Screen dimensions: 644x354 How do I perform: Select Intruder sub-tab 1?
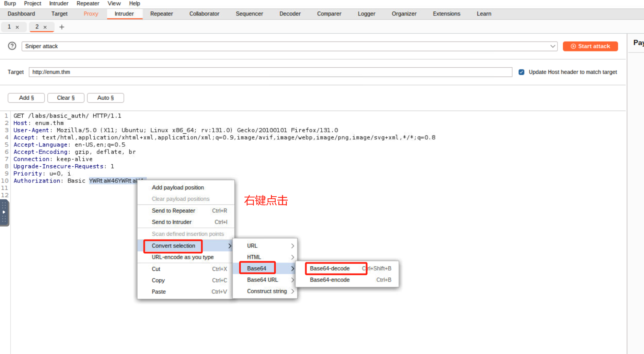(9, 27)
